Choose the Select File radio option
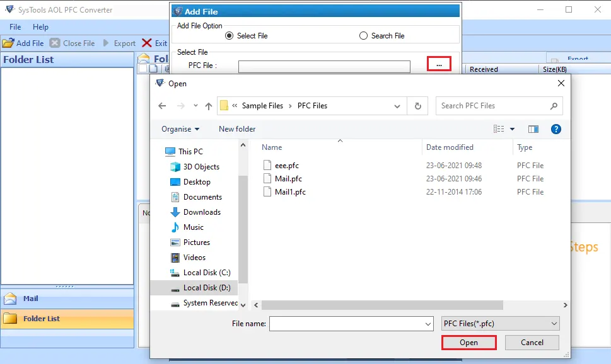The width and height of the screenshot is (611, 364). (247, 36)
